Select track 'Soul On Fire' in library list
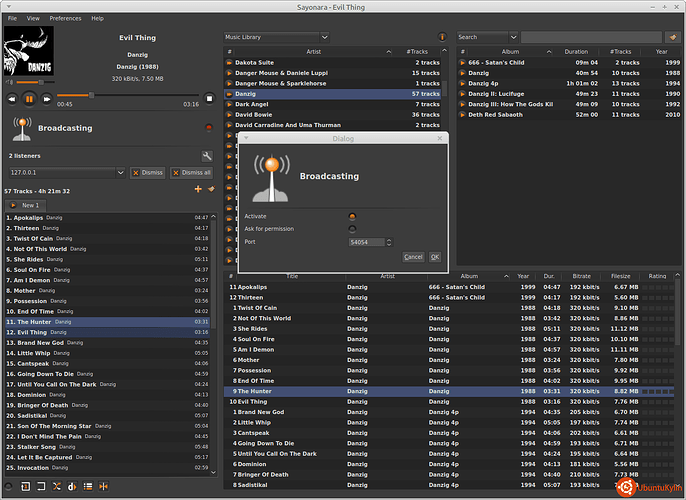The height and width of the screenshot is (500, 686). 449,339
